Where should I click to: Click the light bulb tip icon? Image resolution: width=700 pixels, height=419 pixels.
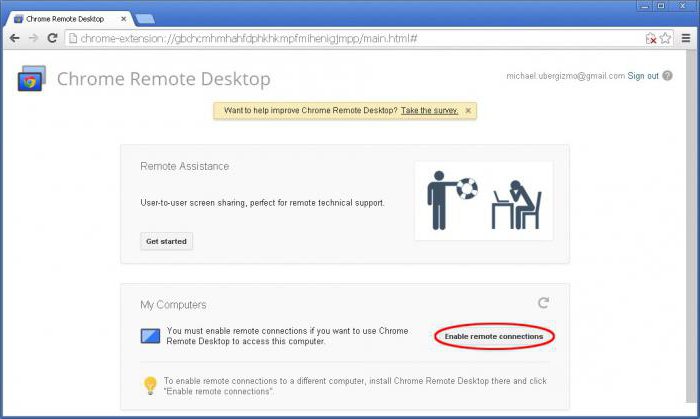[150, 386]
